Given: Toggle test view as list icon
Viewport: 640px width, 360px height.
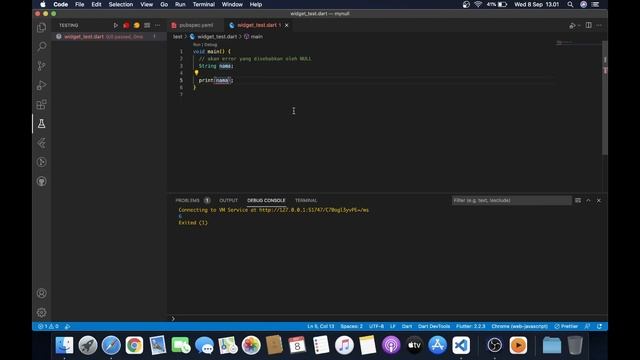Looking at the screenshot, I should pos(147,25).
